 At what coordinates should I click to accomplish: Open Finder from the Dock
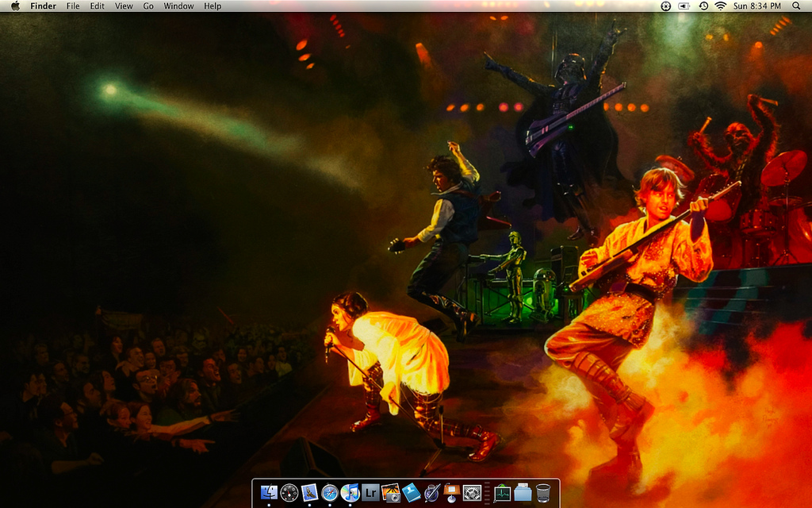point(269,492)
